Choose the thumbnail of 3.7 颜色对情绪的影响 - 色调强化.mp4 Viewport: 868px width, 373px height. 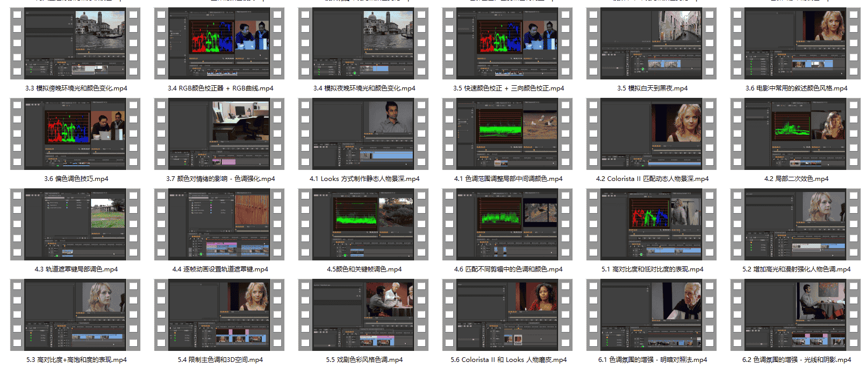tap(219, 134)
